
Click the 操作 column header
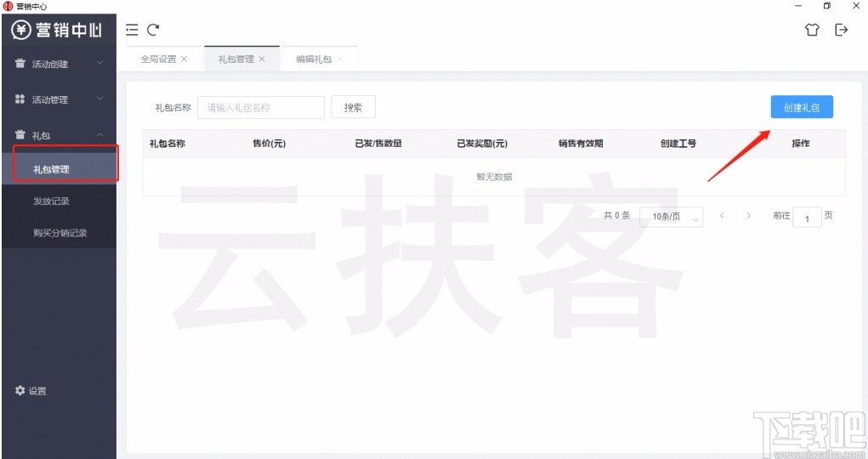801,144
